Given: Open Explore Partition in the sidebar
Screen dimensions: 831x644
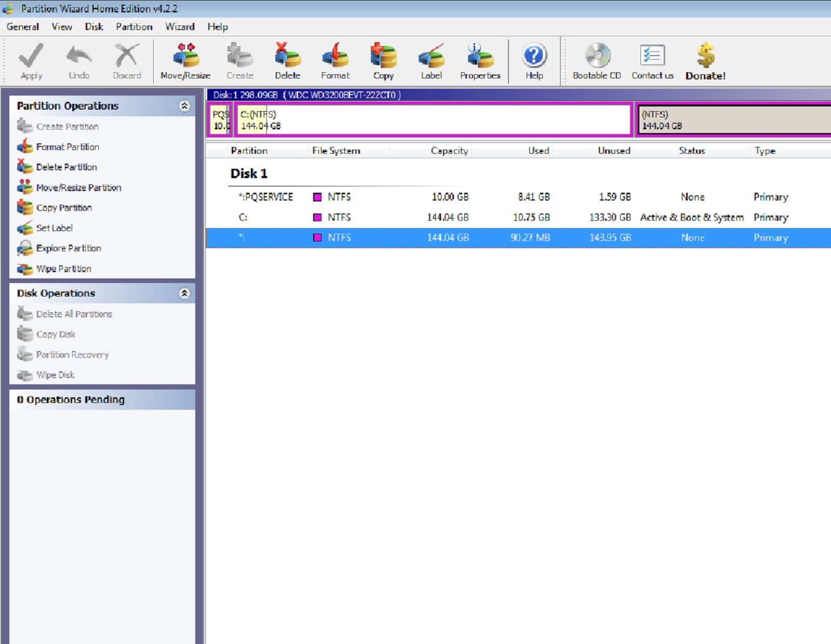Looking at the screenshot, I should 69,248.
